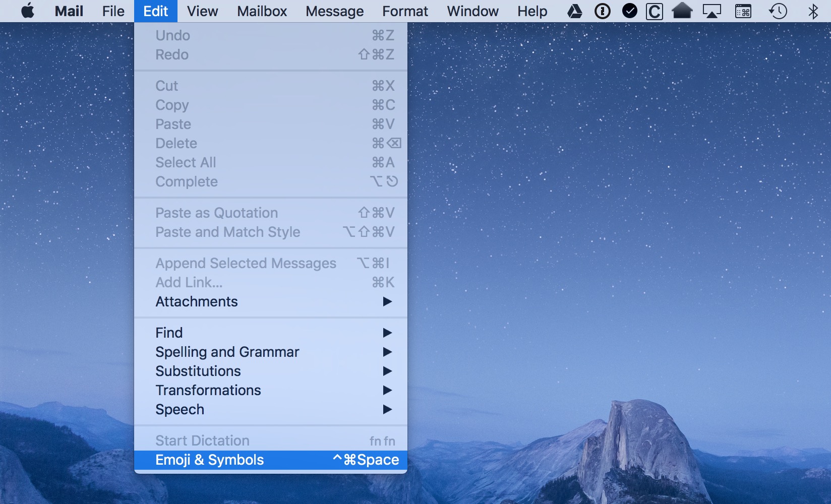Expand the Transformations submenu
This screenshot has width=831, height=504.
(x=271, y=390)
